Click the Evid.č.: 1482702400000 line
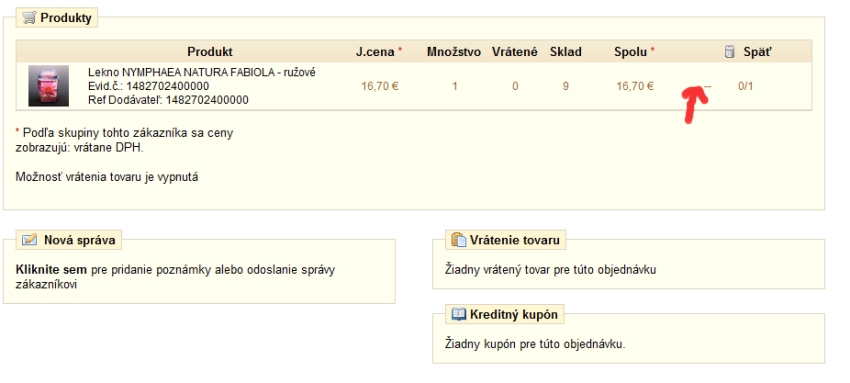Viewport: 850px width, 383px height. click(x=149, y=86)
